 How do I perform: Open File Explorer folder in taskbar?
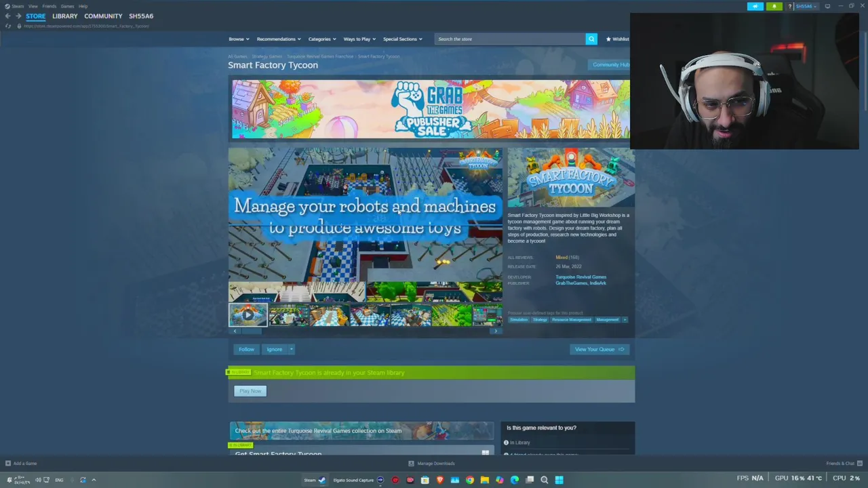(x=485, y=480)
